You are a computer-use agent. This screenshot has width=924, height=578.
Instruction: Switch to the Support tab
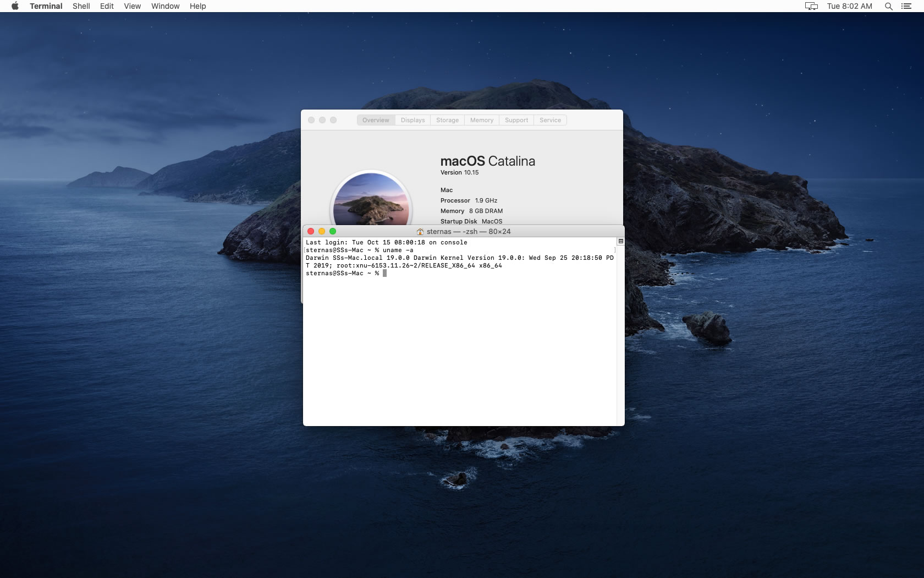516,120
